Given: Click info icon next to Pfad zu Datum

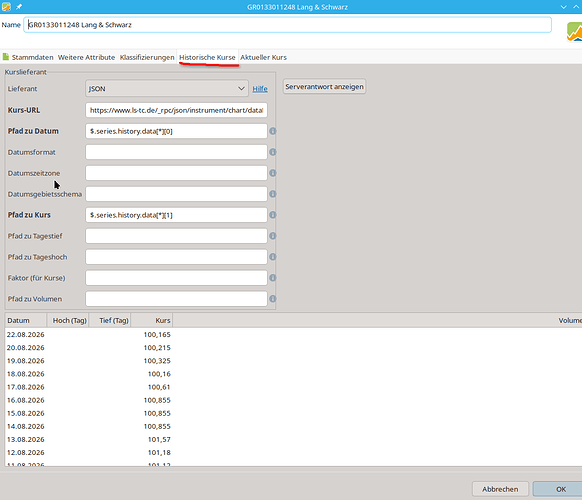Looking at the screenshot, I should point(272,131).
